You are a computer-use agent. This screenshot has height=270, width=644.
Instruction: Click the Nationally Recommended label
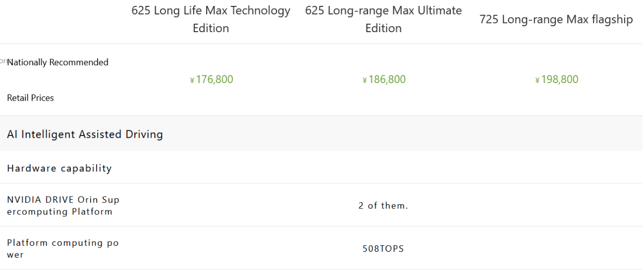(57, 62)
